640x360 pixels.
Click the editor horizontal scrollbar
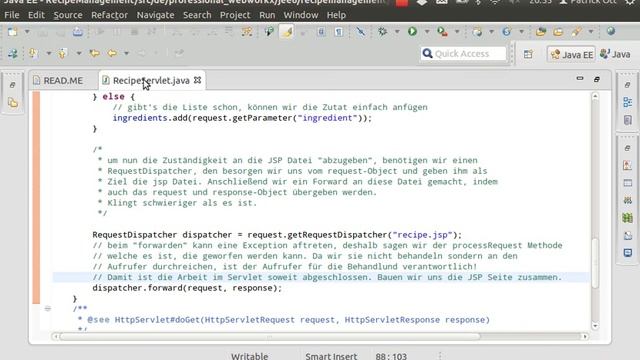coord(269,337)
